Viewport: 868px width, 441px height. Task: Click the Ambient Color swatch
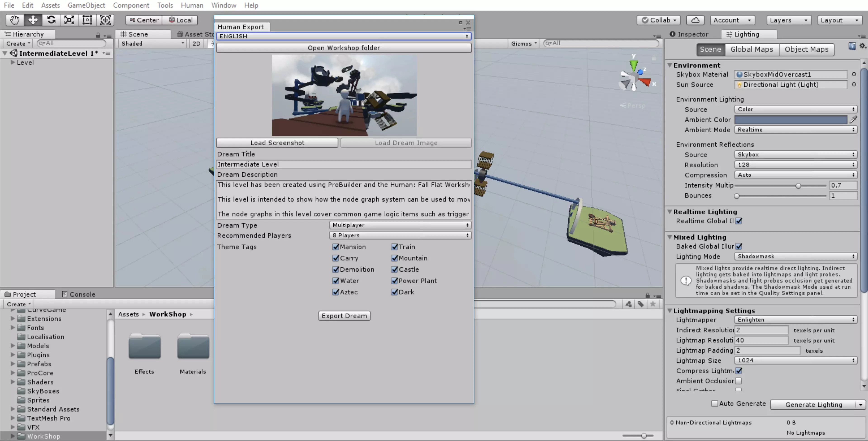(x=790, y=120)
